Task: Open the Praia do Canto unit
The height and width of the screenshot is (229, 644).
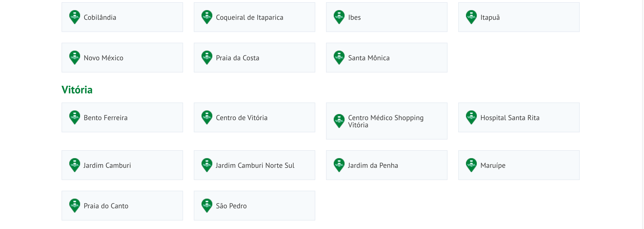Action: click(122, 206)
